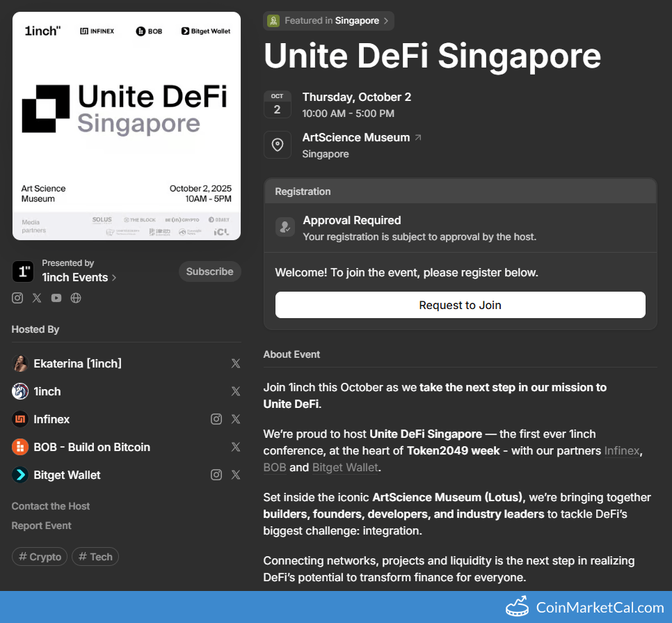Select the Crypto tag
The height and width of the screenshot is (623, 672).
(x=40, y=557)
